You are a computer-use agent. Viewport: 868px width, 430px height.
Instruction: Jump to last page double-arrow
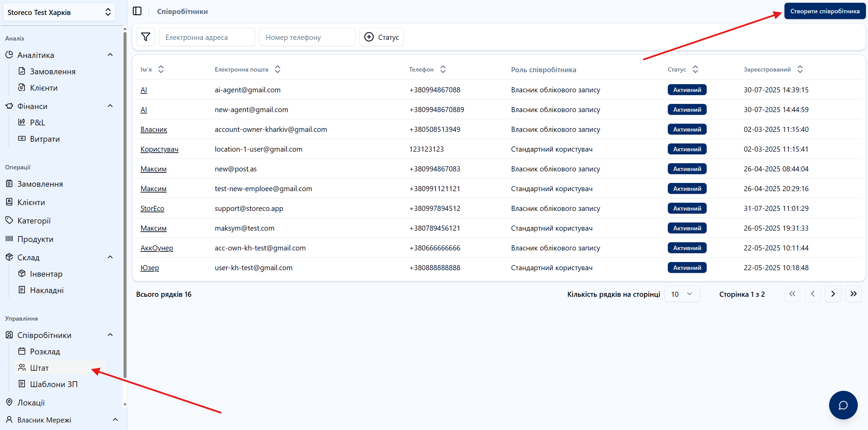point(853,294)
